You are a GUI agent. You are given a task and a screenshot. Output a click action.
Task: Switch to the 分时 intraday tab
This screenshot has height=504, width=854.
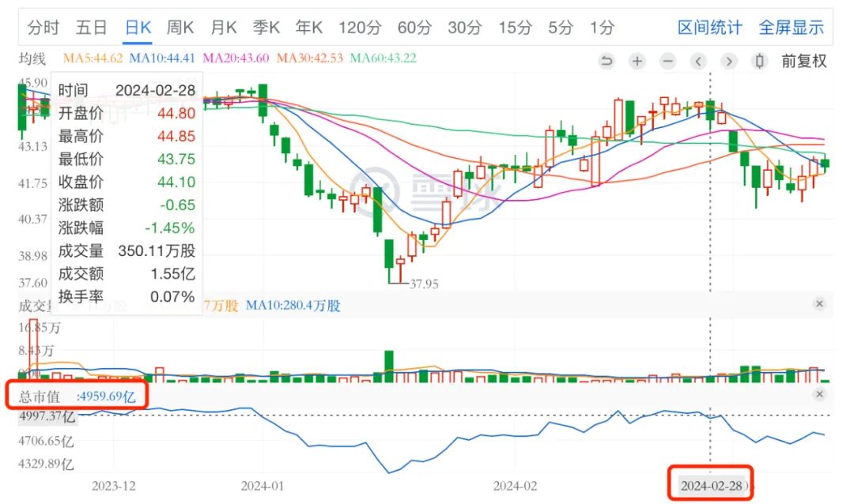tap(43, 28)
